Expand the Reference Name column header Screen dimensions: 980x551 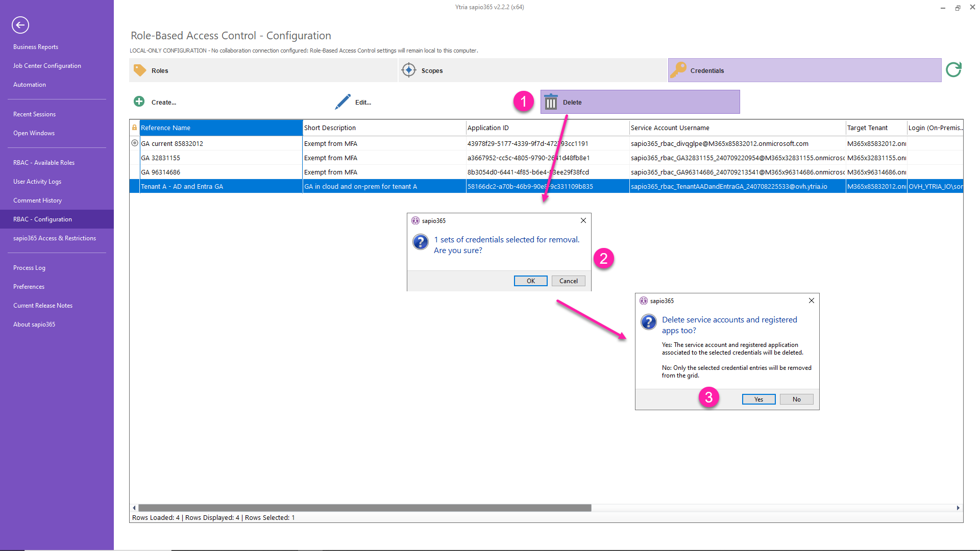[302, 127]
